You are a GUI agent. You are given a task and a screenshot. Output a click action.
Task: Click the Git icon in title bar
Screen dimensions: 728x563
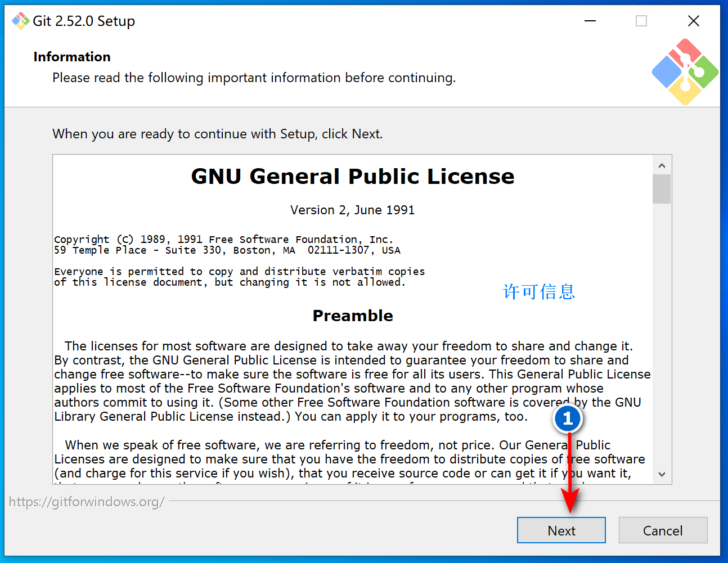tap(21, 21)
